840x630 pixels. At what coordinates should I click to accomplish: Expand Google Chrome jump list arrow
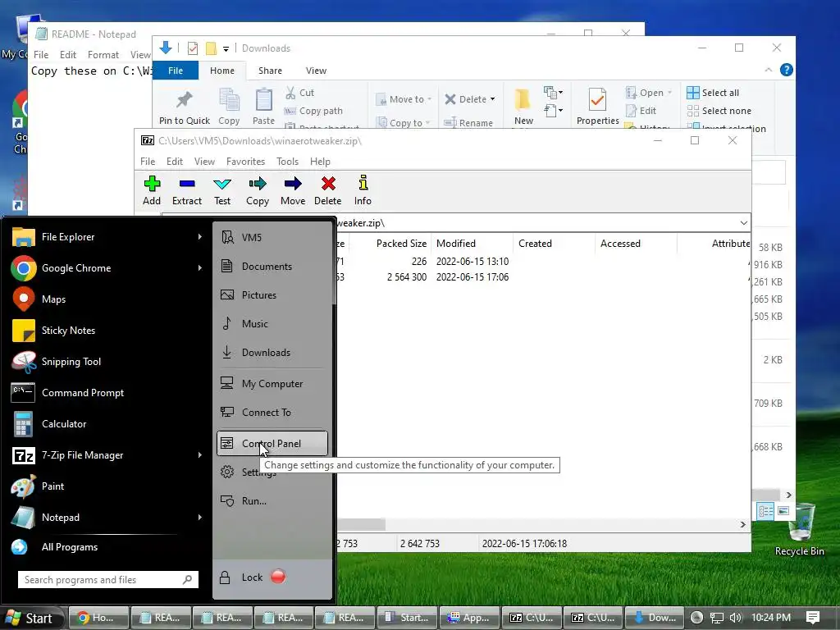(x=200, y=268)
